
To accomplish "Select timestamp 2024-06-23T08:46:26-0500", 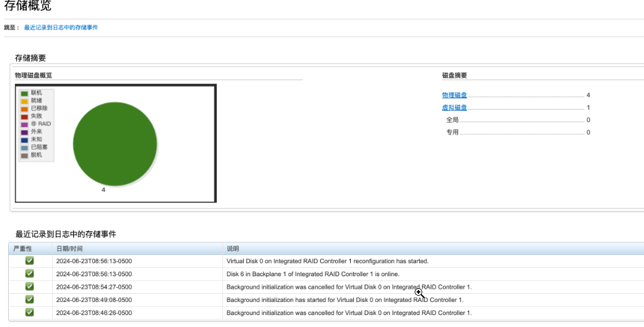I will 94,313.
